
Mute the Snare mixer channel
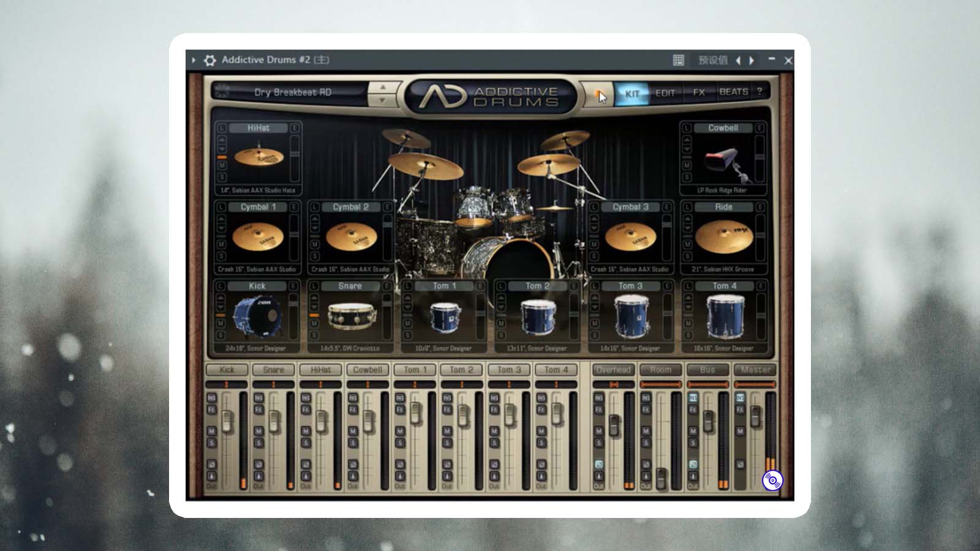[x=258, y=431]
